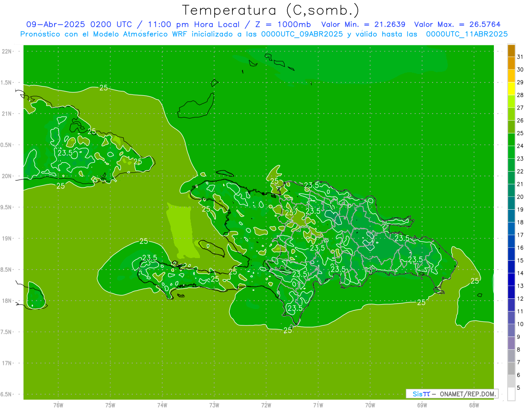Click the "70W" longitude label
Image resolution: width=532 pixels, height=411 pixels.
370,405
